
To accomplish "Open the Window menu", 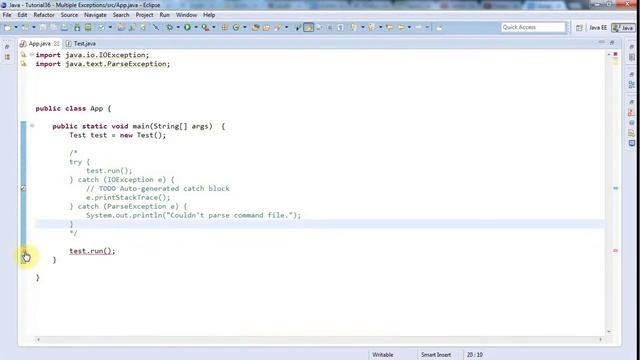I will click(x=186, y=15).
